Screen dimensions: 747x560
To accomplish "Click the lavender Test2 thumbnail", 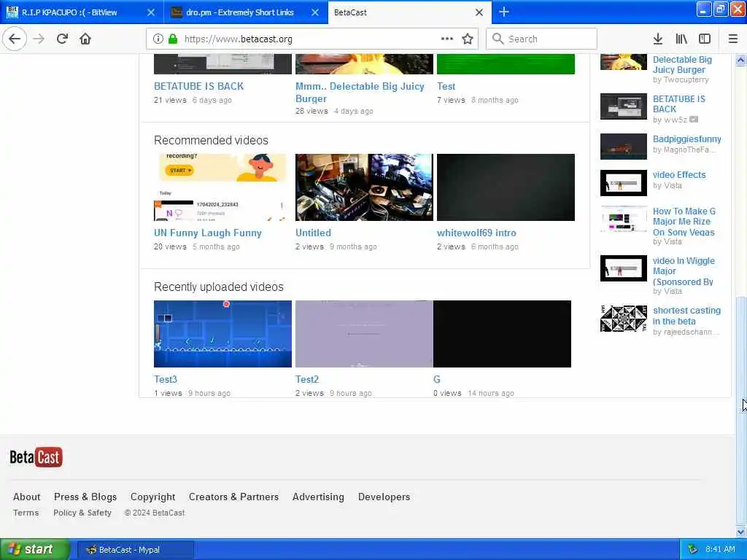I will (x=364, y=334).
